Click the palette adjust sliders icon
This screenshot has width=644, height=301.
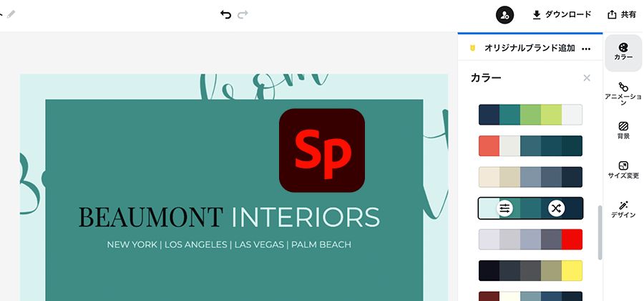coord(504,209)
